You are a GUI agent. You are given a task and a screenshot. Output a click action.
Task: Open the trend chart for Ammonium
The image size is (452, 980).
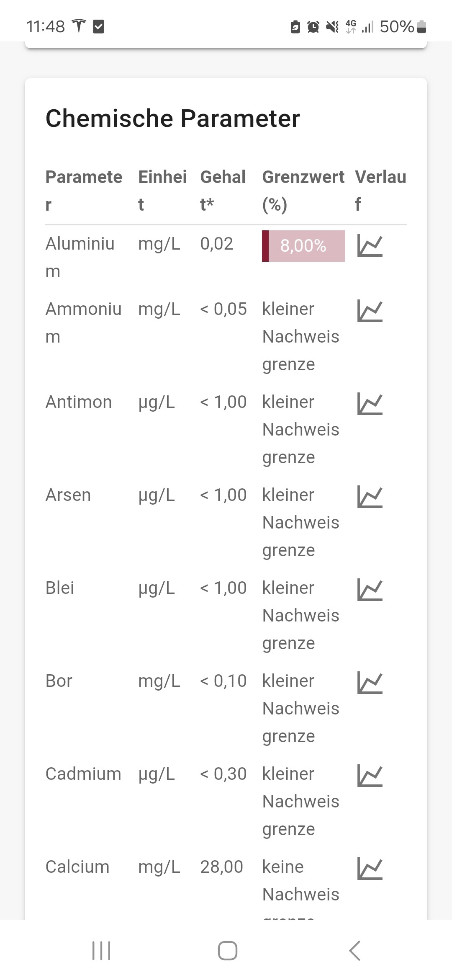tap(370, 311)
